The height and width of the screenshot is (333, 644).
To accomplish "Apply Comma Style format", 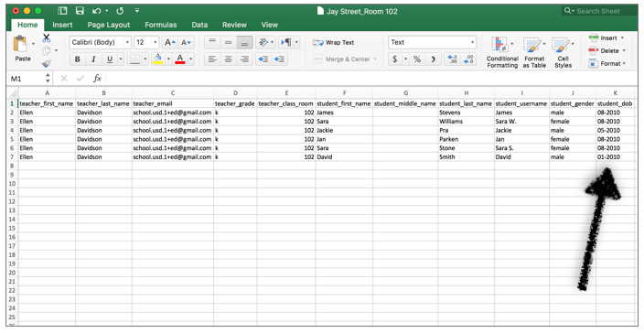I will click(433, 59).
